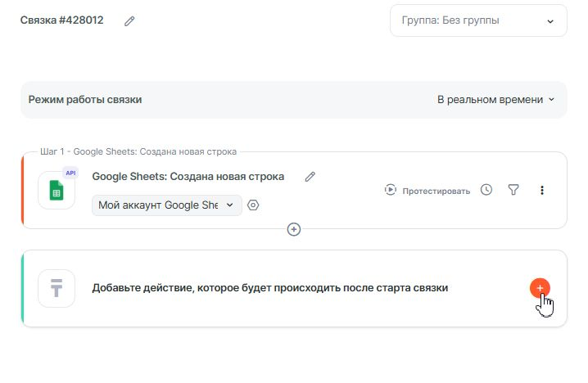Click the Добавьте действие prompt text

pos(269,288)
